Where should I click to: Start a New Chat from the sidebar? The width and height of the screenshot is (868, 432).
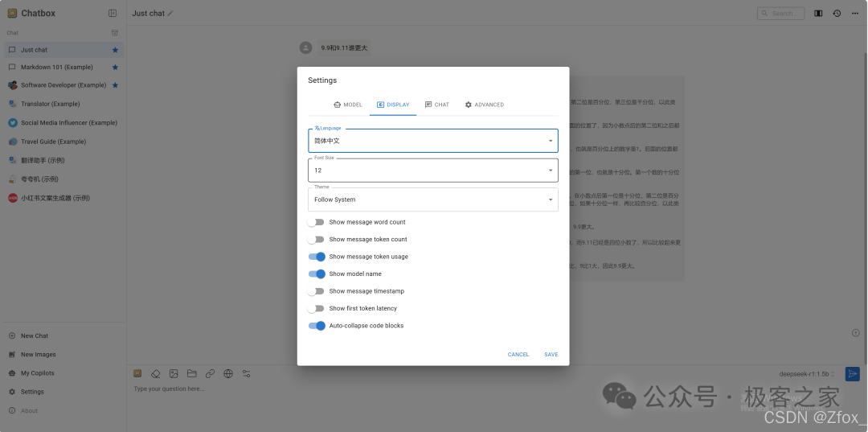click(63, 335)
